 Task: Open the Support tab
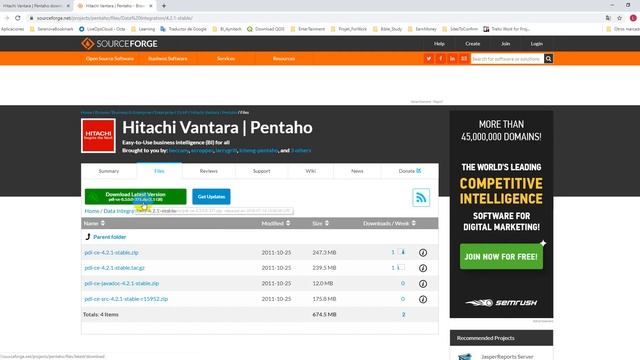click(x=261, y=171)
